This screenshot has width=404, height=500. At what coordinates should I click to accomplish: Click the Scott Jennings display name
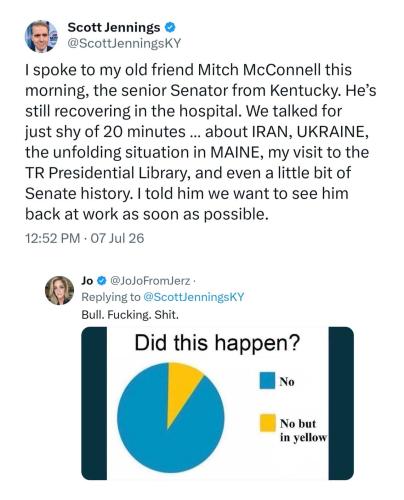point(114,27)
